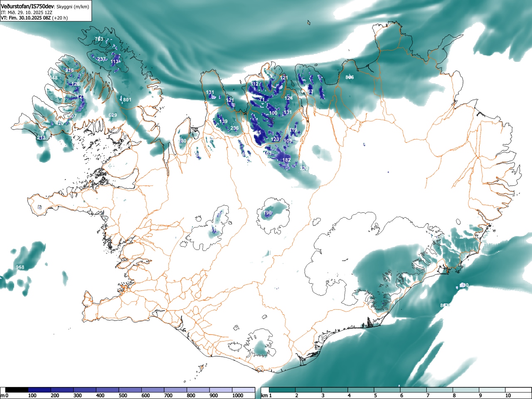Click the map value 112

tap(255, 84)
